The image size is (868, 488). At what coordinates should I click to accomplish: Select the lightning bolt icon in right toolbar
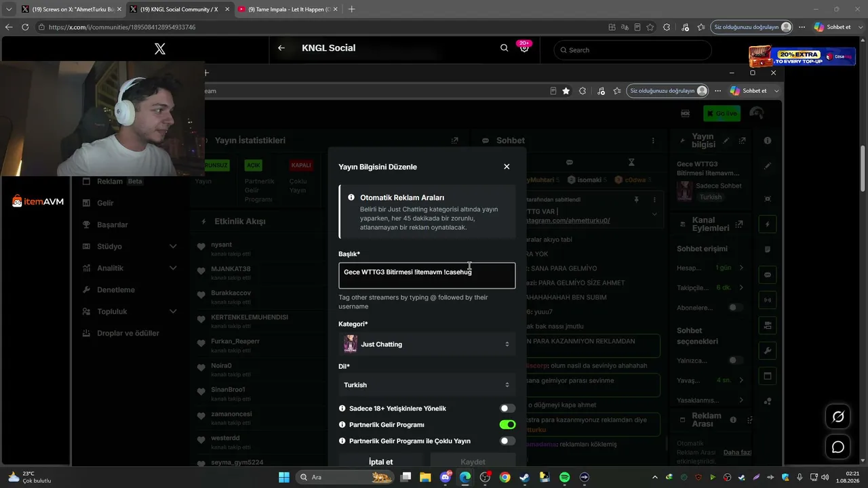(x=768, y=224)
